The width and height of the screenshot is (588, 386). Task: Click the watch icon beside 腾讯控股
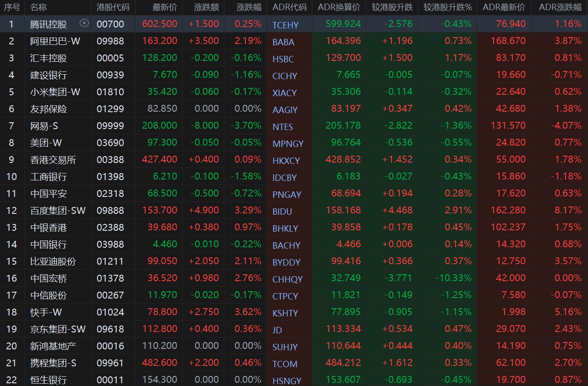click(84, 23)
